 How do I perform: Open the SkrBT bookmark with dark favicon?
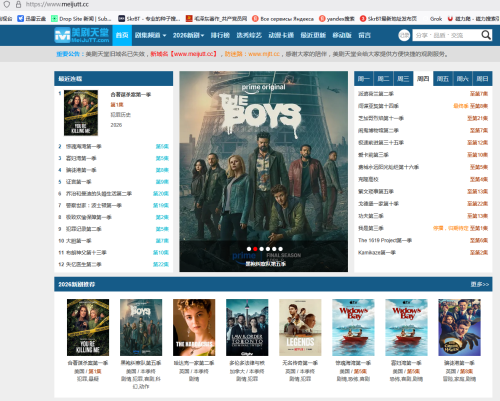point(149,19)
